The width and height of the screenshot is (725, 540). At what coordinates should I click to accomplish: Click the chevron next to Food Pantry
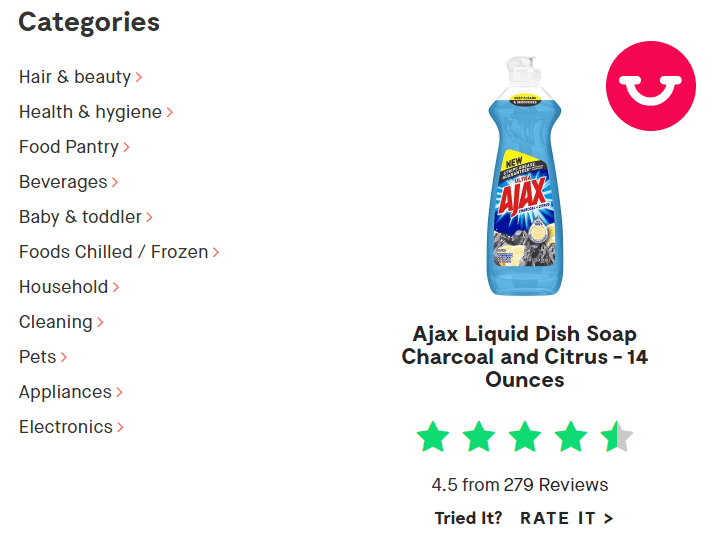tap(127, 148)
